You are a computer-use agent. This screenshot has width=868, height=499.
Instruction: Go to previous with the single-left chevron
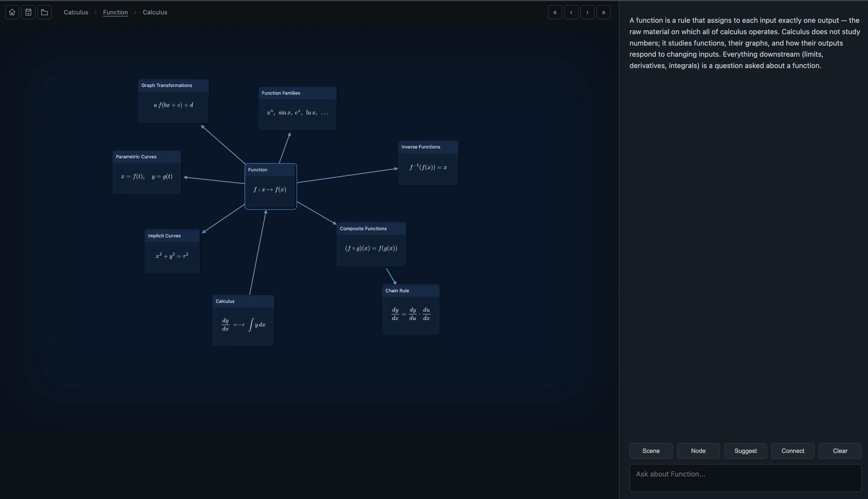click(x=571, y=12)
